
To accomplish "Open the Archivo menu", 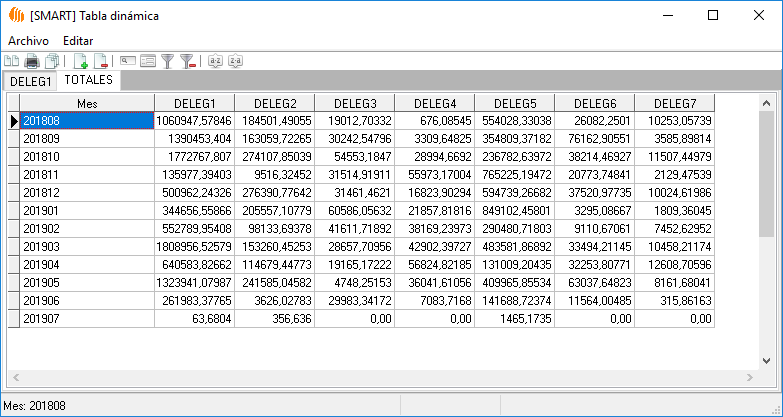I will (x=28, y=40).
